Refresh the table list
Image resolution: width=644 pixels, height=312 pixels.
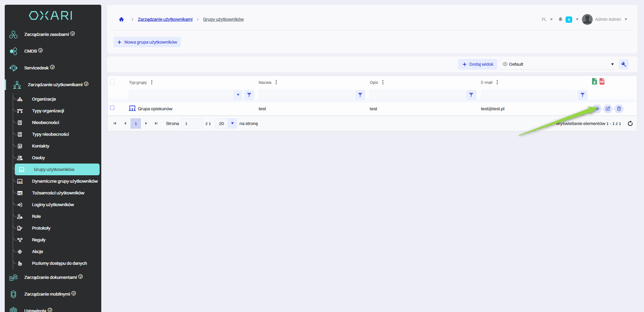(630, 124)
